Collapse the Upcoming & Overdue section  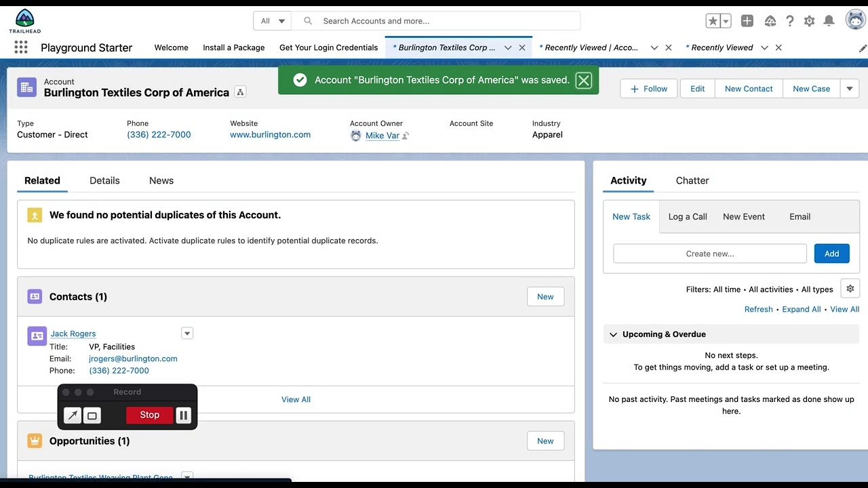[x=613, y=334]
